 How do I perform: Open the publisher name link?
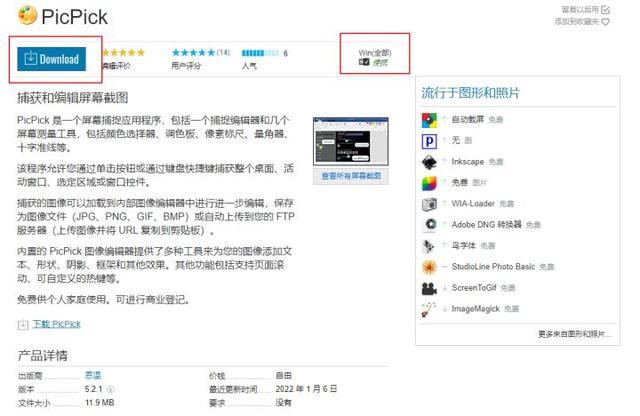pyautogui.click(x=93, y=376)
